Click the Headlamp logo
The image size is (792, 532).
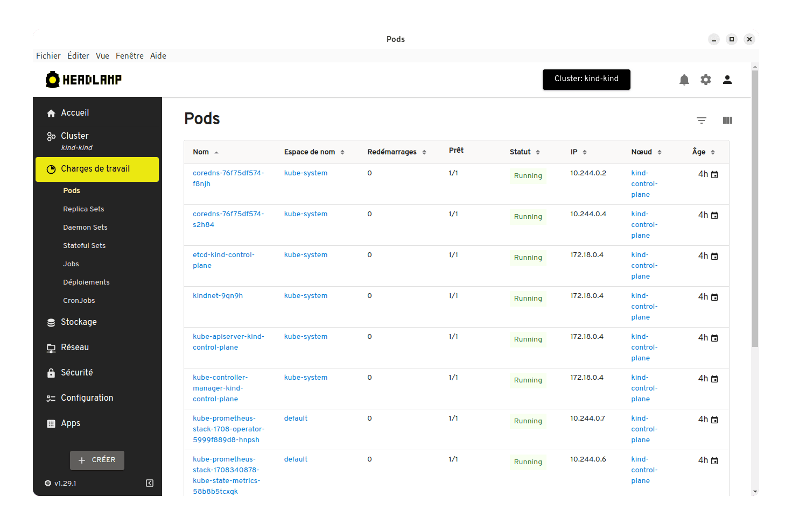click(x=84, y=80)
